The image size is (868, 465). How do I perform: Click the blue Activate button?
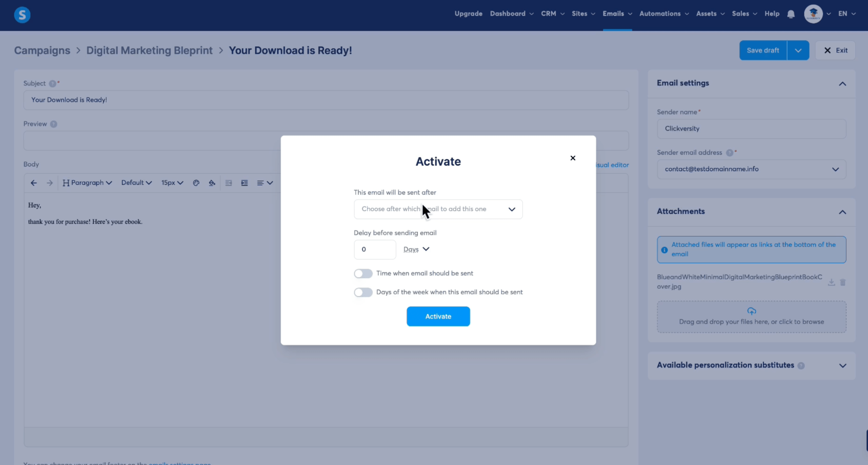click(x=438, y=316)
